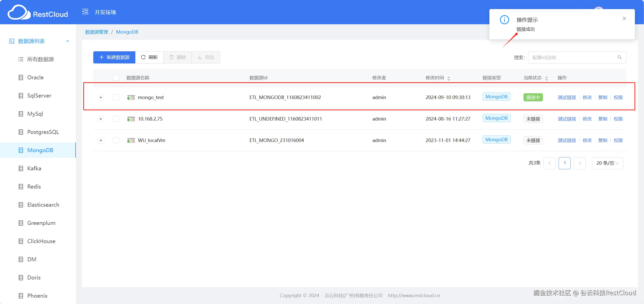Click the RestCloud cloud logo
This screenshot has width=644, height=304.
tap(19, 12)
